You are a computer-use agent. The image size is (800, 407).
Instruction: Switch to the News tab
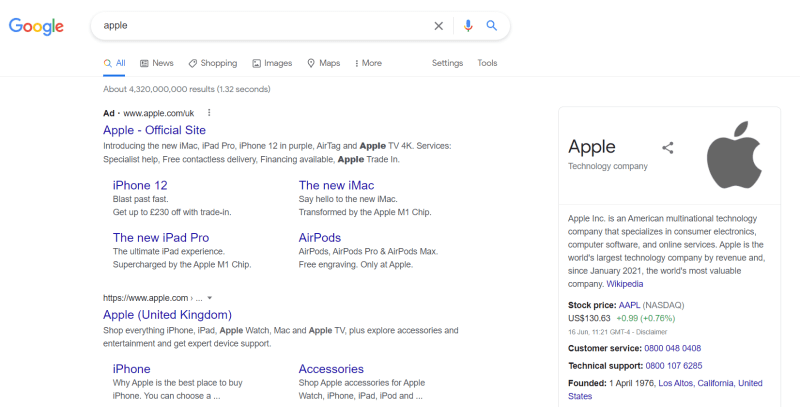click(157, 63)
